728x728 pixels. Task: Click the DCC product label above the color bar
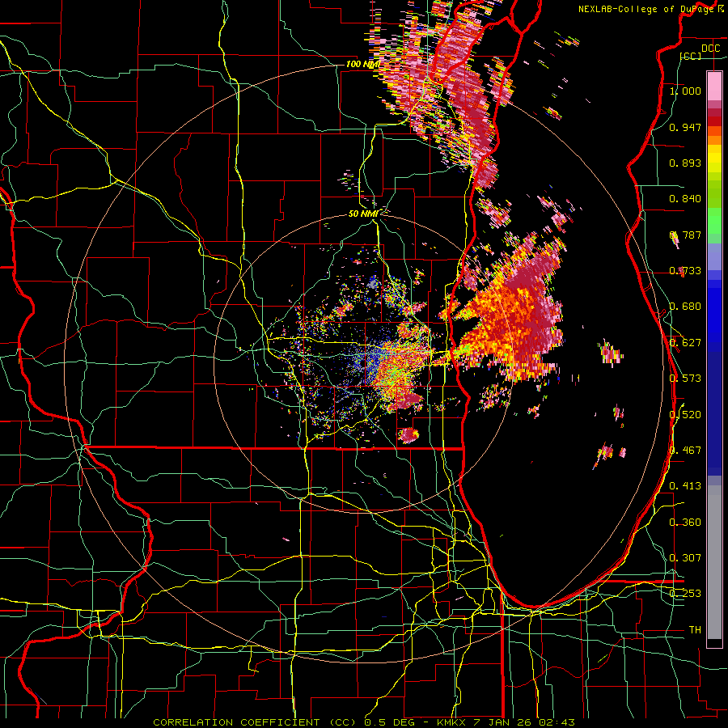click(710, 48)
